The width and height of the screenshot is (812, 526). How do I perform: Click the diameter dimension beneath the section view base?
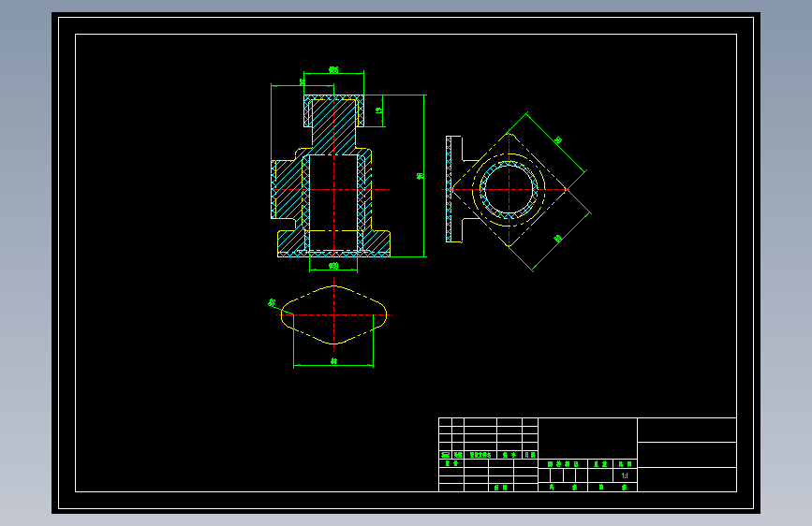(x=333, y=266)
